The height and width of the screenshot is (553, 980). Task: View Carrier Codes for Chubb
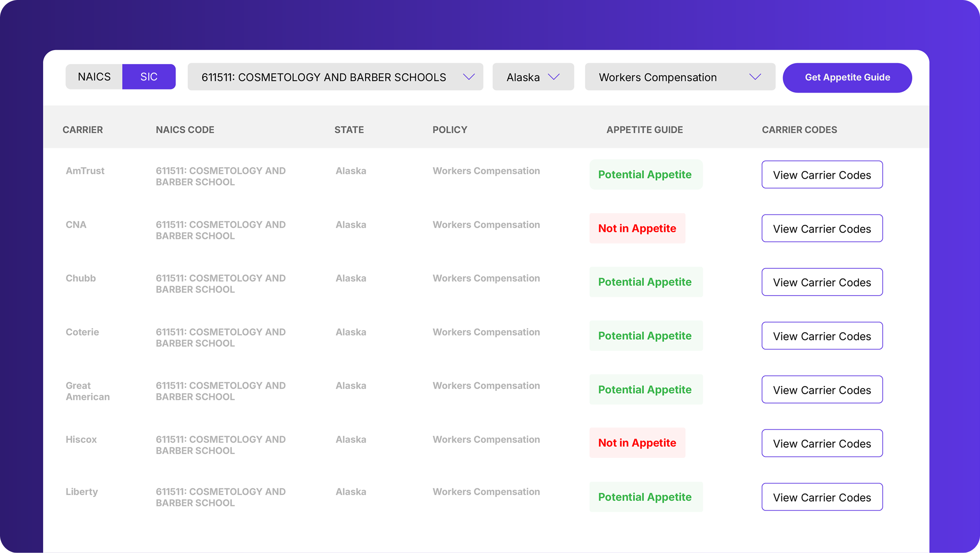coord(822,282)
